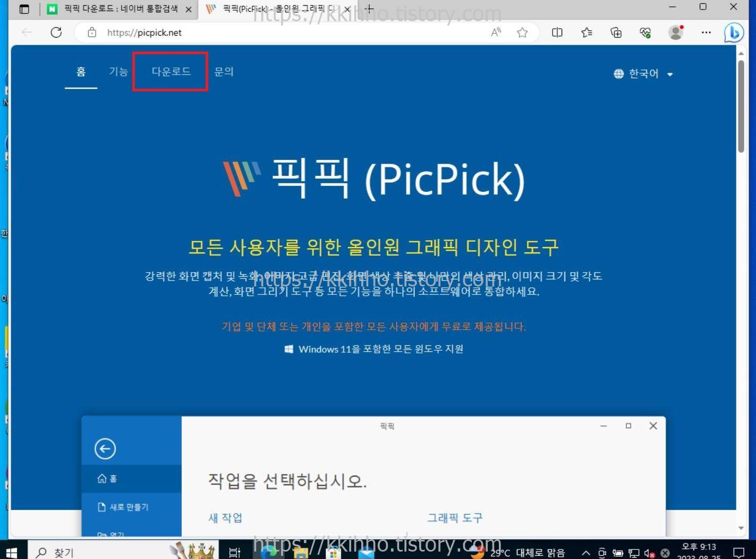Image resolution: width=756 pixels, height=559 pixels.
Task: Open the tab actions menu icon
Action: click(x=24, y=9)
